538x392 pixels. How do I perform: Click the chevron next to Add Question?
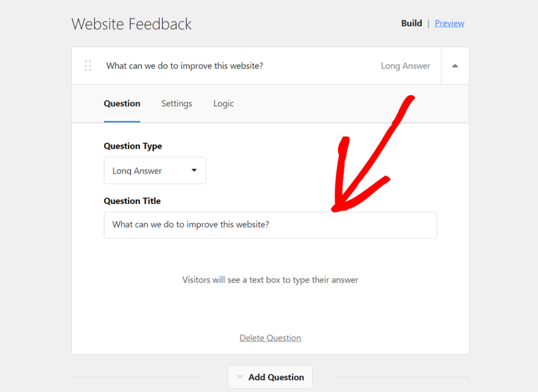[x=240, y=377]
